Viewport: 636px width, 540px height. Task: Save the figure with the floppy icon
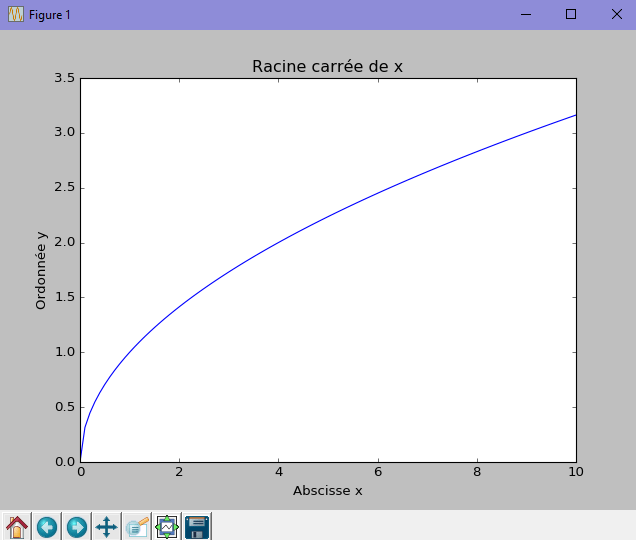tap(197, 527)
